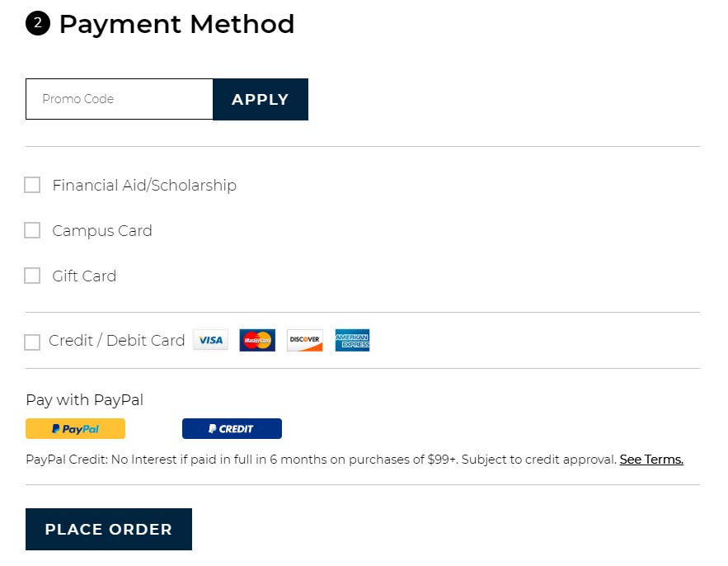Click the Payment Method heading
Screen dimensions: 728x566
click(176, 24)
